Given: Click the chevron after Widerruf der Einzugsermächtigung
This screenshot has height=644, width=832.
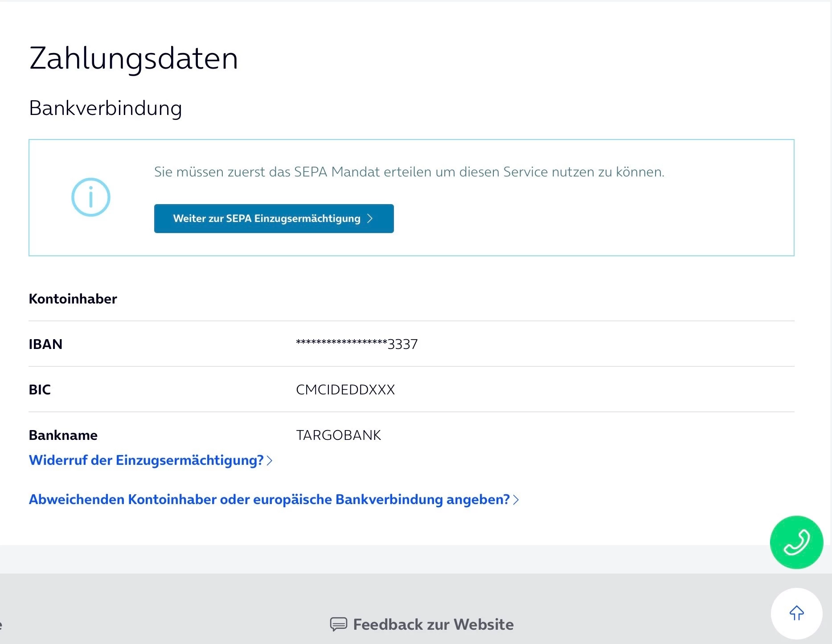Looking at the screenshot, I should click(x=270, y=460).
